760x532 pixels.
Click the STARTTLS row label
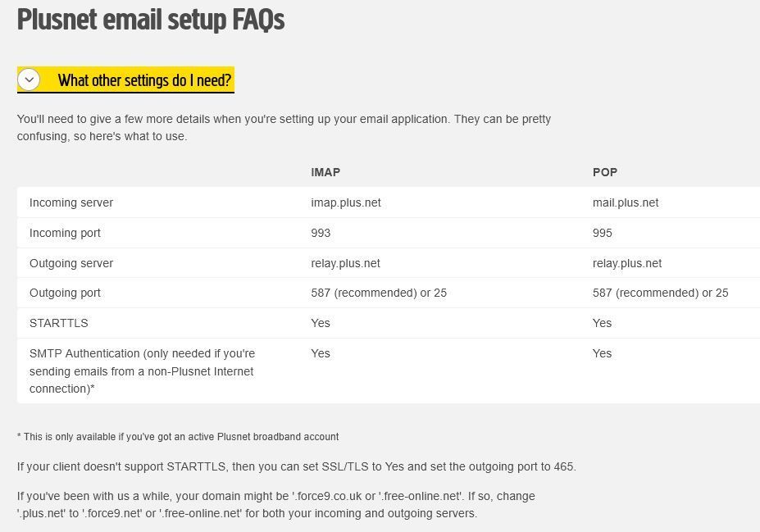coord(59,323)
